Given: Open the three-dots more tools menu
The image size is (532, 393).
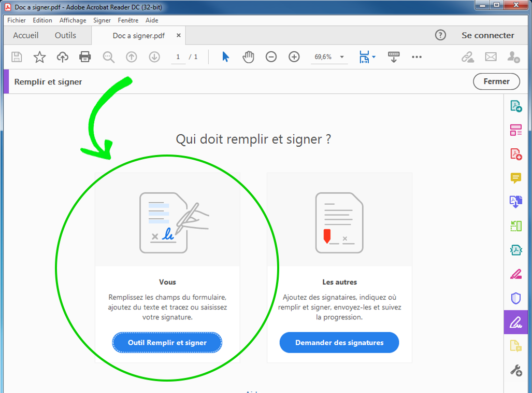Looking at the screenshot, I should tap(416, 57).
